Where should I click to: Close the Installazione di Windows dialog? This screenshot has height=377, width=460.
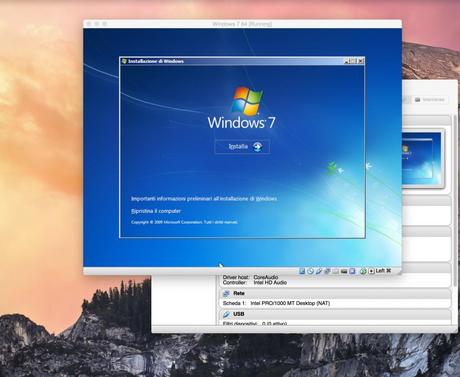pos(361,61)
